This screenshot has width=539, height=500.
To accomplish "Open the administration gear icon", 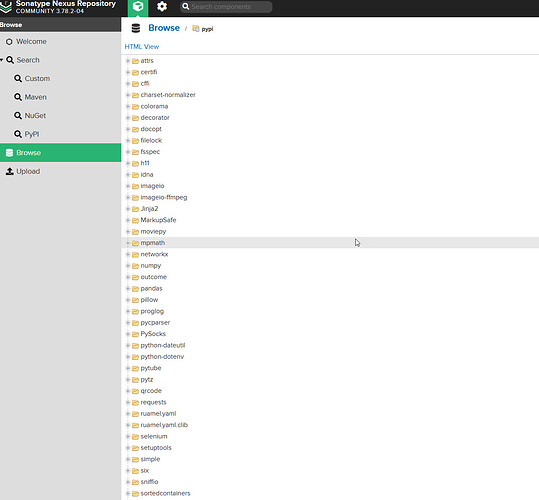I will (162, 7).
